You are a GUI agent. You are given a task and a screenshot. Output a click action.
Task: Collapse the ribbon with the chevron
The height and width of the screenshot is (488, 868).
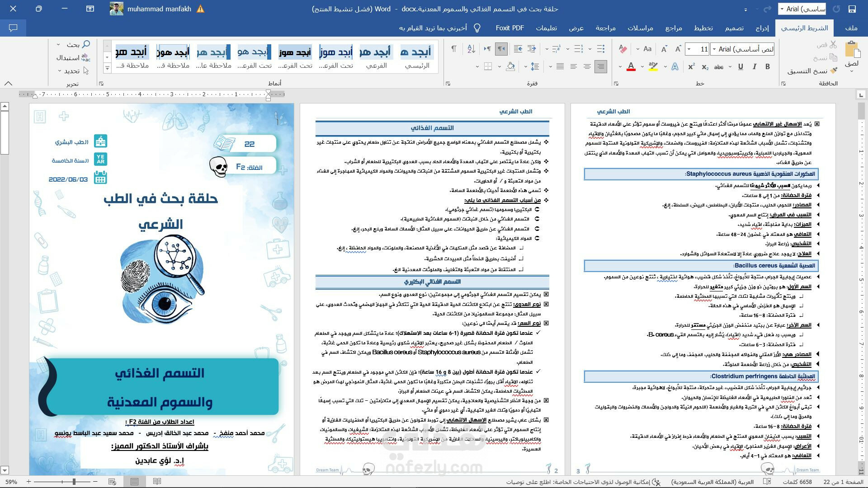coord(8,84)
